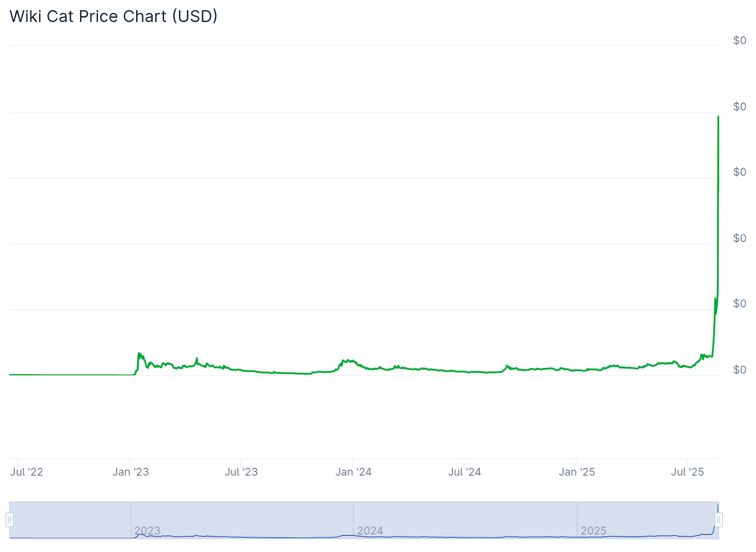Click the right navigator range handle
This screenshot has width=756, height=552.
[x=719, y=520]
